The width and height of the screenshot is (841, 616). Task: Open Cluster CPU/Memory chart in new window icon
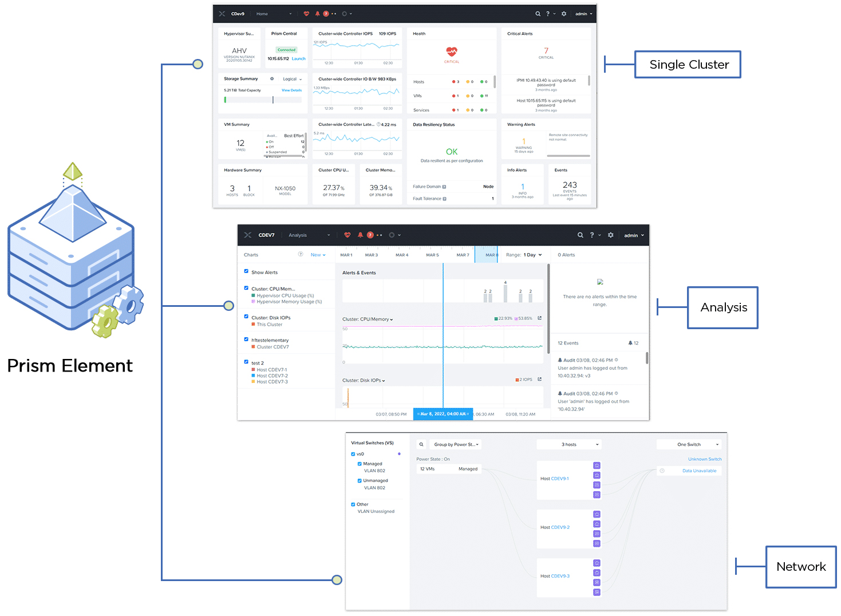tap(539, 318)
